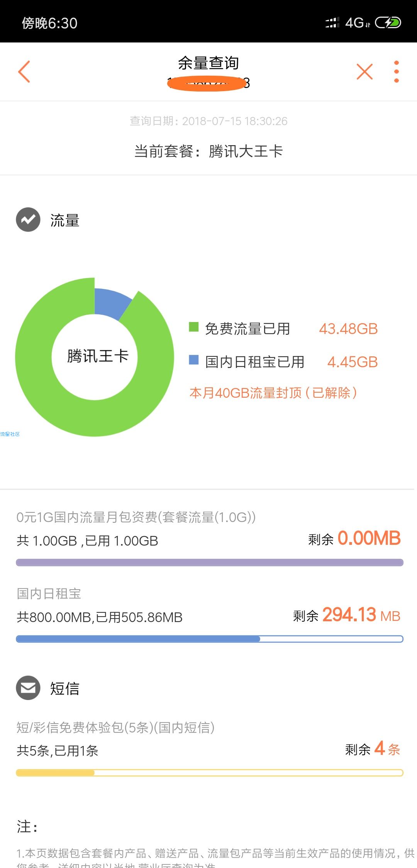
Task: Tap the SMS envelope icon
Action: tap(28, 688)
